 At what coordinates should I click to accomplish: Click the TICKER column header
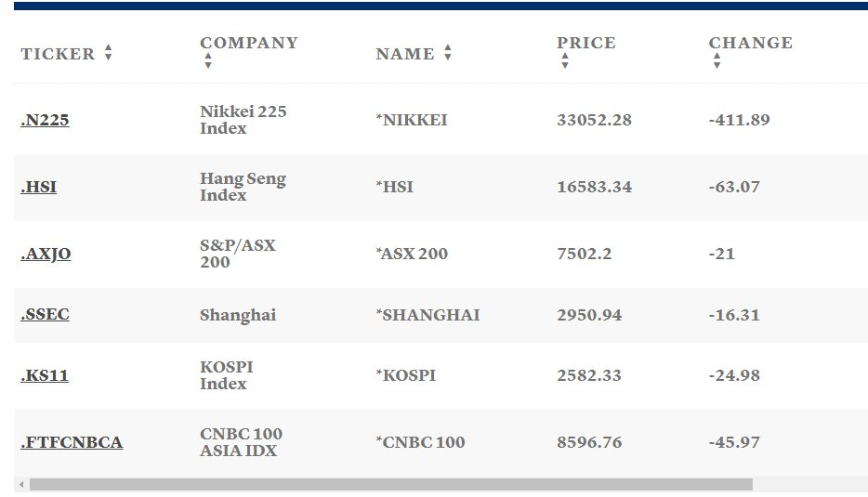(x=59, y=54)
